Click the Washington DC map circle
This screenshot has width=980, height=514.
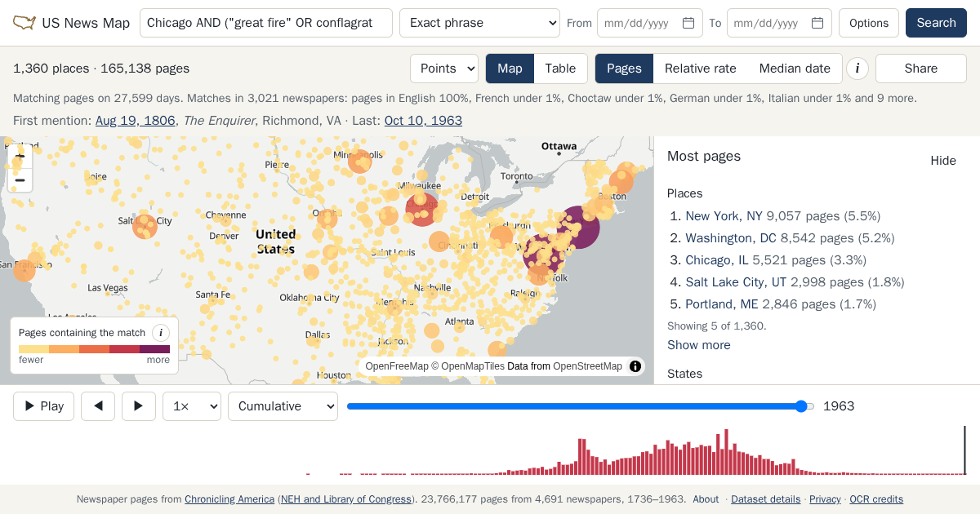pyautogui.click(x=542, y=254)
